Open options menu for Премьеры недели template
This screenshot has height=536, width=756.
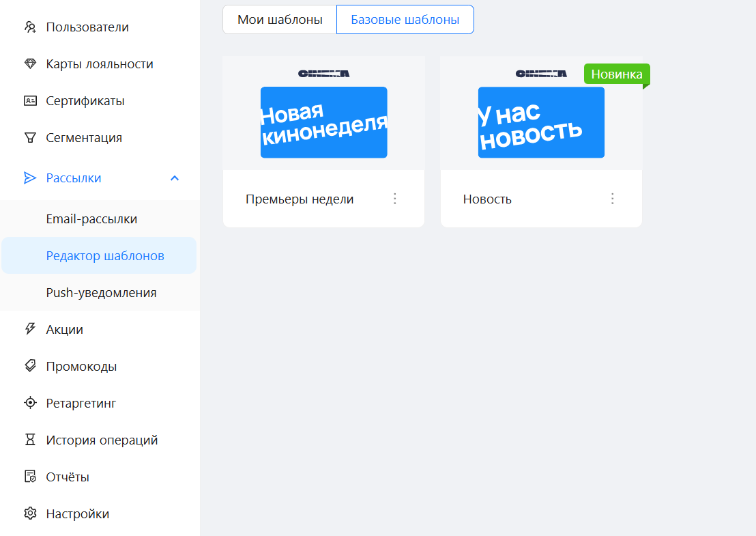[x=394, y=199]
